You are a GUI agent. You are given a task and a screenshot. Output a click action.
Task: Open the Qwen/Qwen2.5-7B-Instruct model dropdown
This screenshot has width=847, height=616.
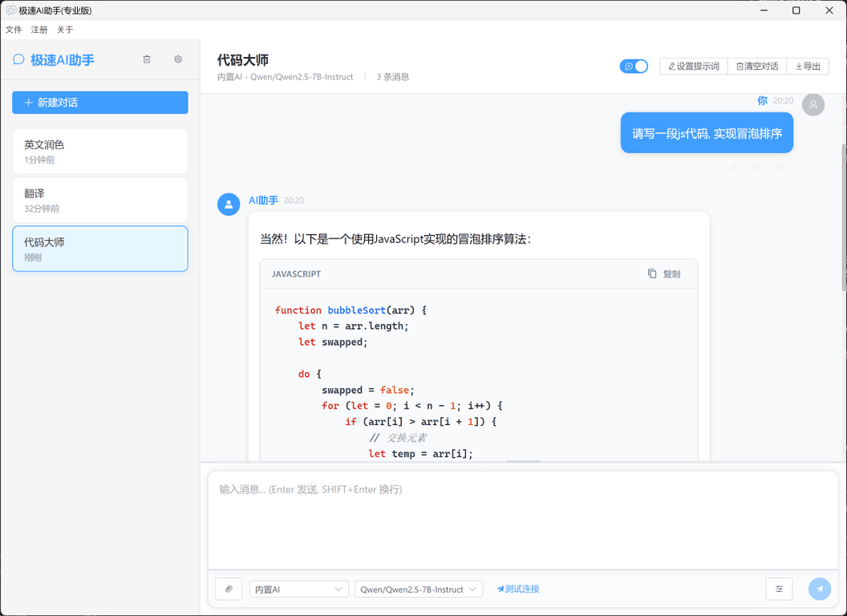[x=418, y=588]
